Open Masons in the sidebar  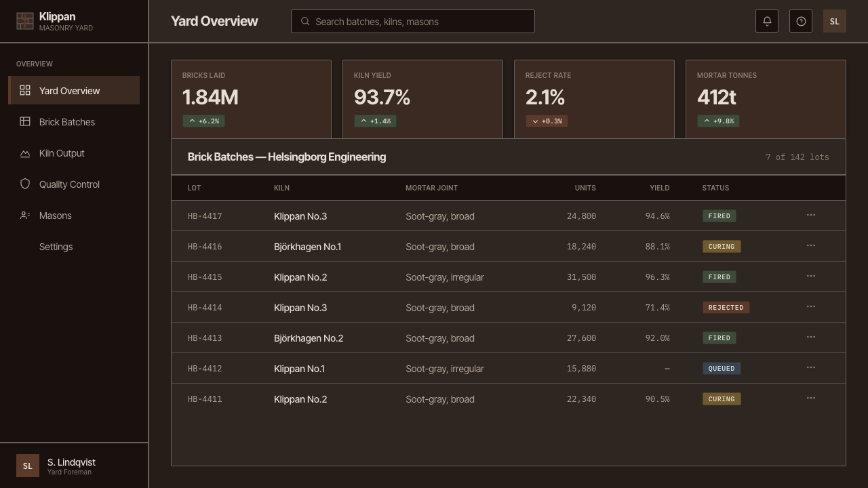(x=74, y=215)
